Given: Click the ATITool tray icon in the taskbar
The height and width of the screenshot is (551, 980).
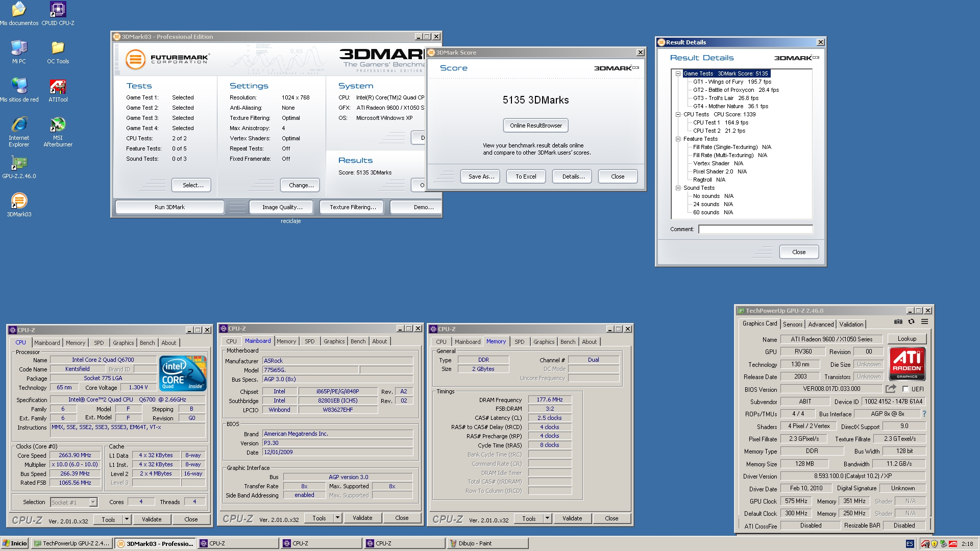Looking at the screenshot, I should point(925,544).
